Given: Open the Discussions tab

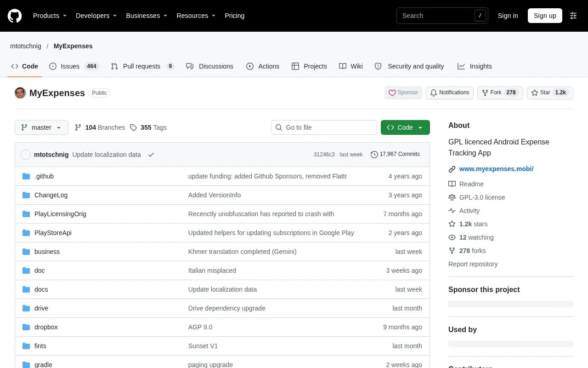Looking at the screenshot, I should click(209, 66).
